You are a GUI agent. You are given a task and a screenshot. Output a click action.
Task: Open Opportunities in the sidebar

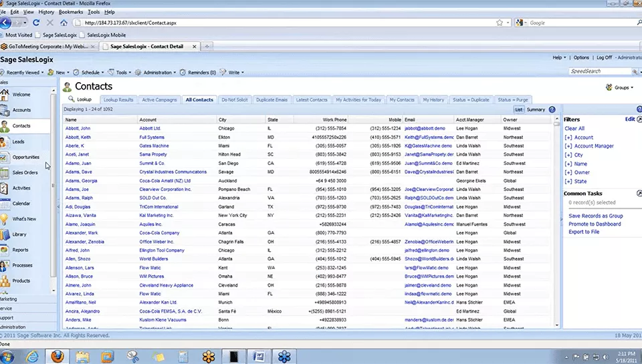25,157
